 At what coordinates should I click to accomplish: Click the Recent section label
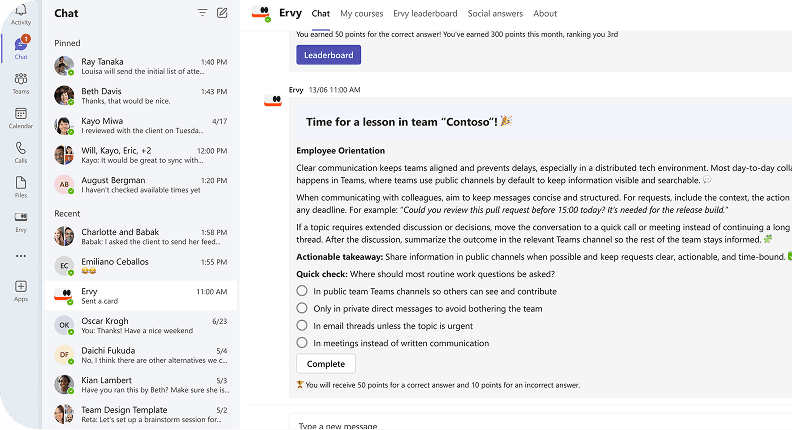67,213
